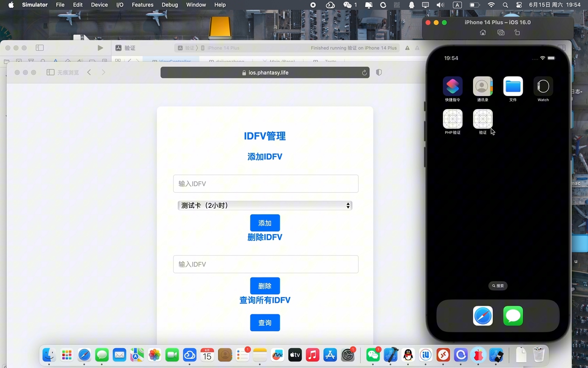
Task: Go forward in Safari
Action: click(103, 72)
